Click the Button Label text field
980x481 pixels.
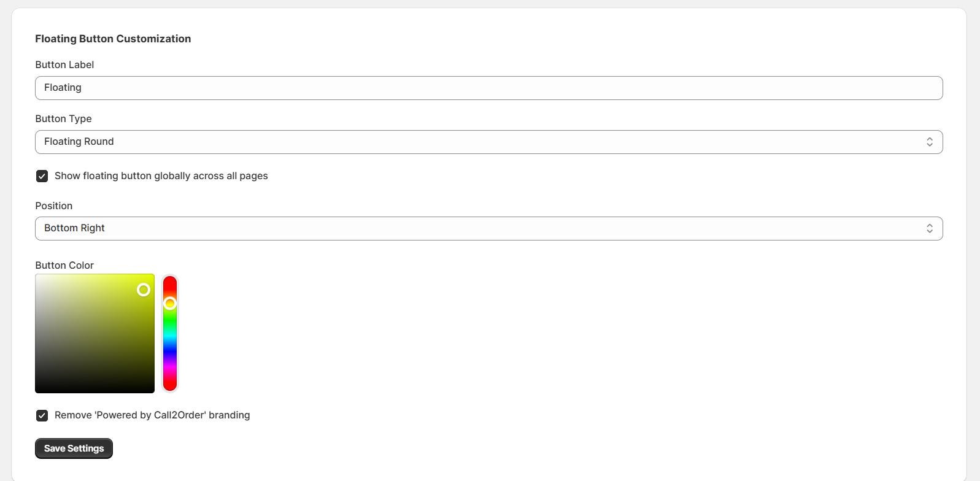click(x=488, y=88)
